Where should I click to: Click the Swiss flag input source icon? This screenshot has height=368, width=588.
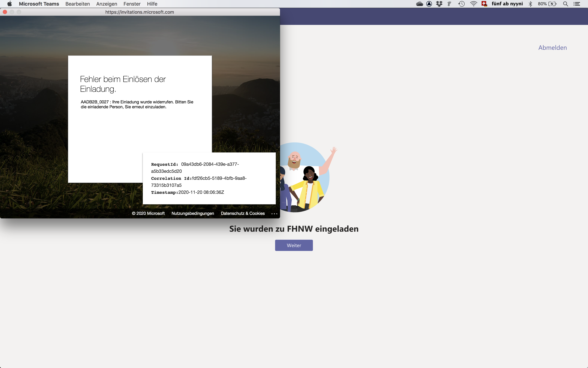(484, 4)
